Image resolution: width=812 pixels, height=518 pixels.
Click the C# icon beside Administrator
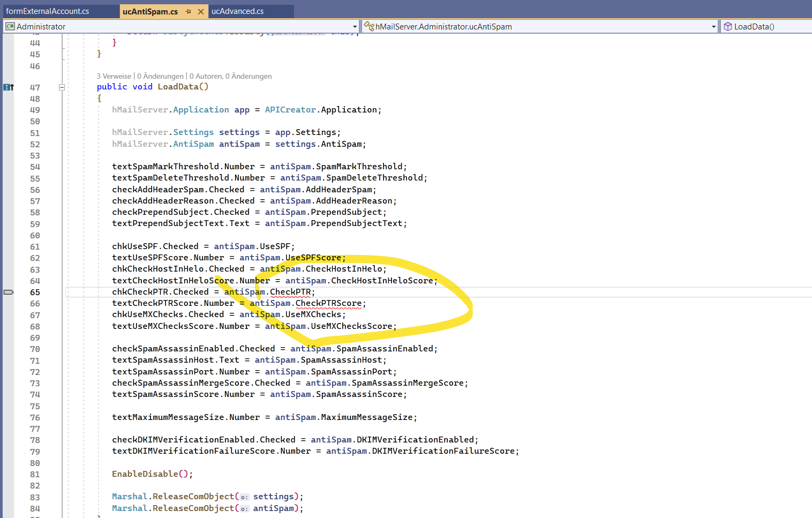(9, 26)
